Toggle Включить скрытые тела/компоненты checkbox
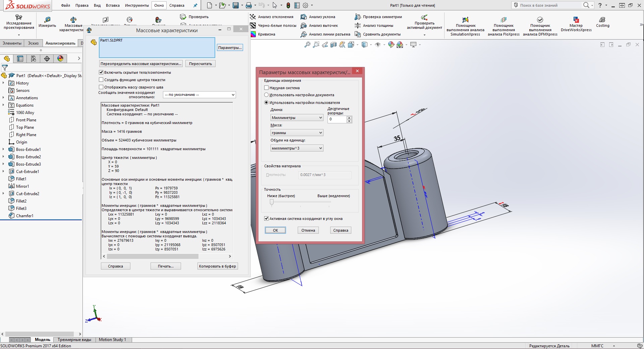Viewport: 644px width, 349px height. pos(101,72)
